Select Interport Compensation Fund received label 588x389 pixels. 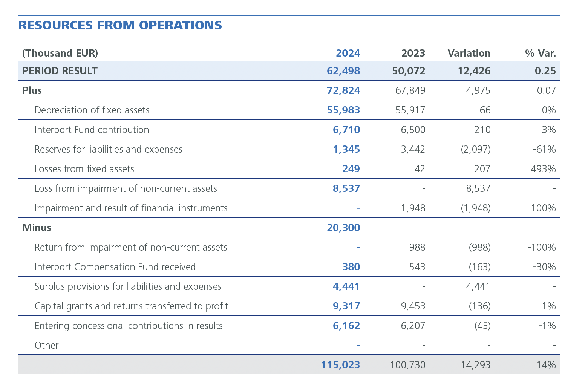coord(115,267)
